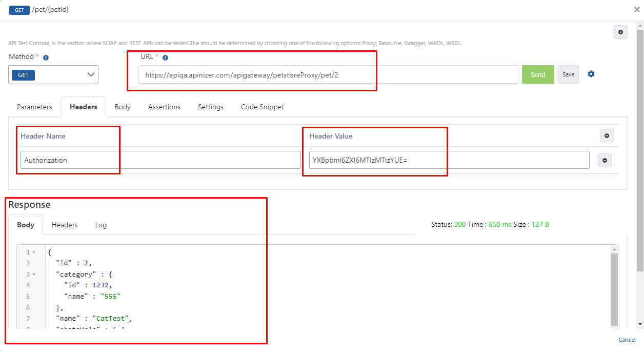View the response Log tab
The width and height of the screenshot is (644, 352).
pos(101,225)
